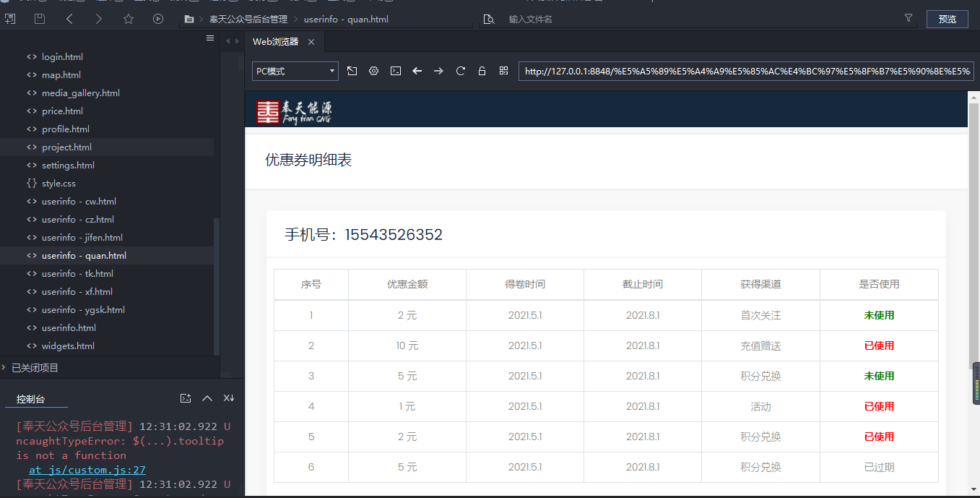
Task: Collapse the console panel with chevron
Action: [x=207, y=398]
